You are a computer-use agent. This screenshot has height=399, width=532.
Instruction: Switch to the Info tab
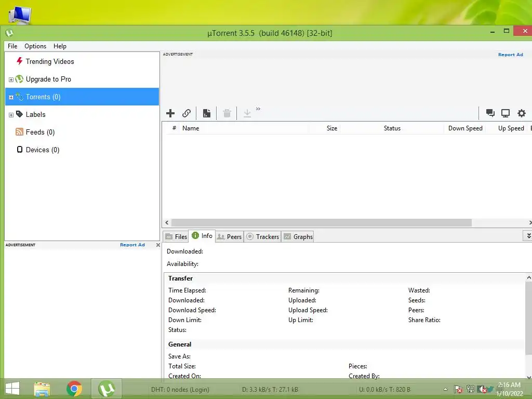(x=202, y=236)
